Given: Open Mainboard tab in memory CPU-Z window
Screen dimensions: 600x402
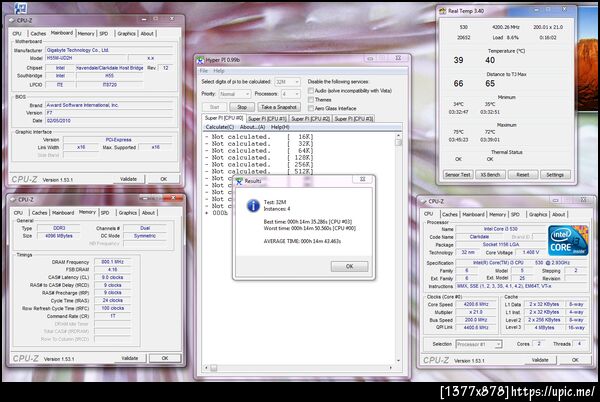Looking at the screenshot, I should click(x=63, y=213).
